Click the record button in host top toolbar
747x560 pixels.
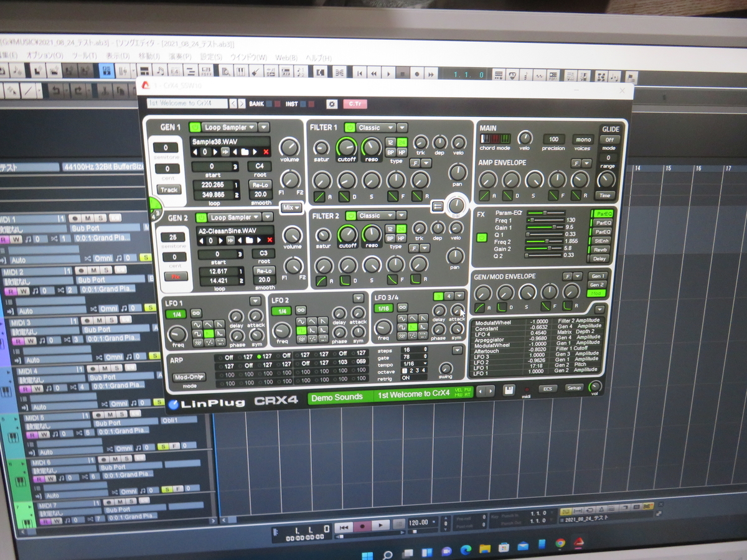pyautogui.click(x=418, y=73)
